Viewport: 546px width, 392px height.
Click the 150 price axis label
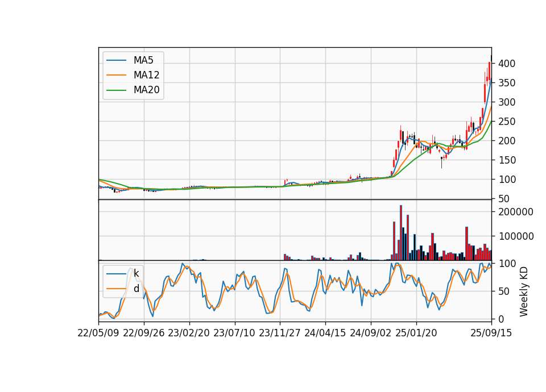(x=507, y=160)
